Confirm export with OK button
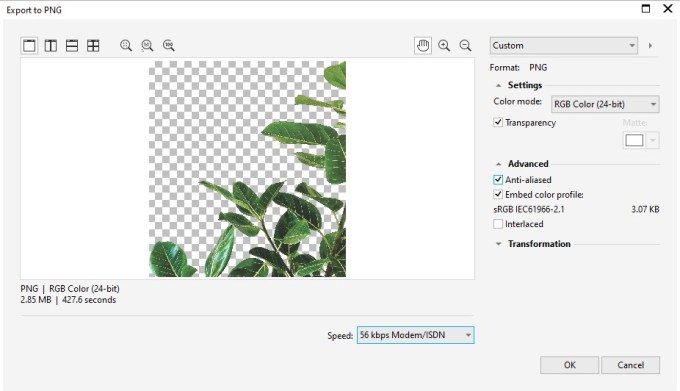Screen dimensions: 680x391 (x=569, y=365)
